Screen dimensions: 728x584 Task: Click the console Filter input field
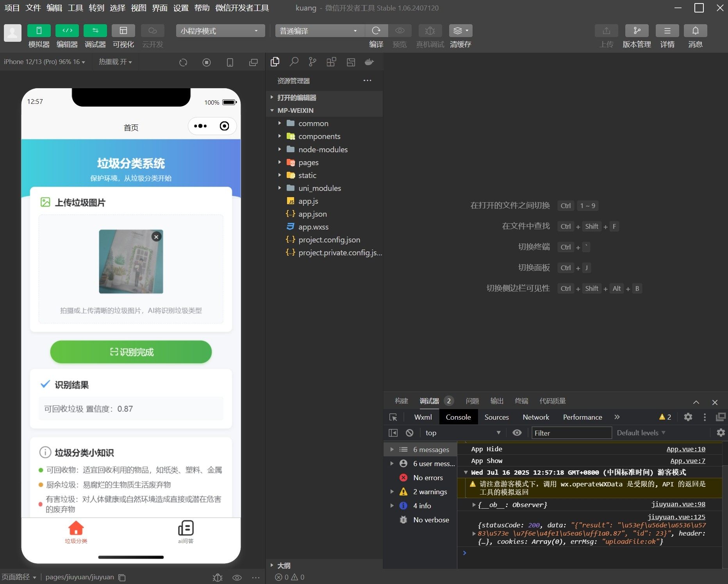point(571,433)
